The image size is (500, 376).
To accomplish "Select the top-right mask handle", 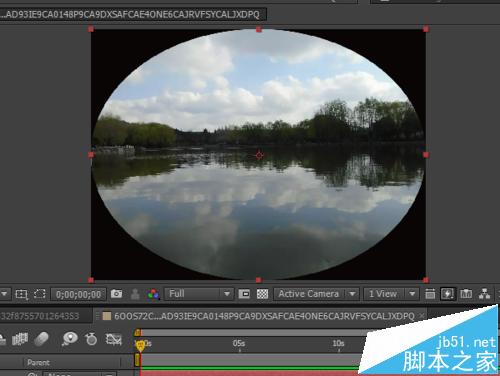I will 426,29.
